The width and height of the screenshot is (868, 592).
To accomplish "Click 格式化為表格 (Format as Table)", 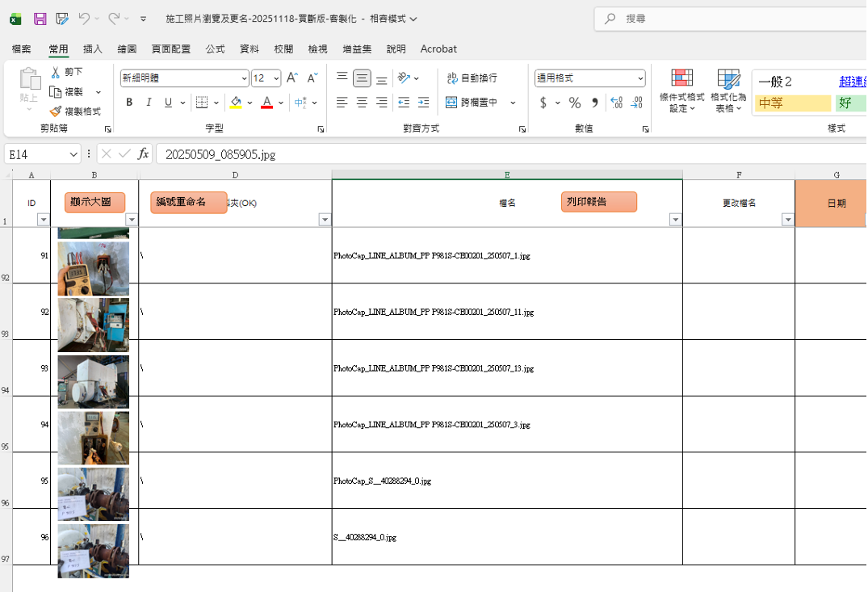I will (x=729, y=90).
